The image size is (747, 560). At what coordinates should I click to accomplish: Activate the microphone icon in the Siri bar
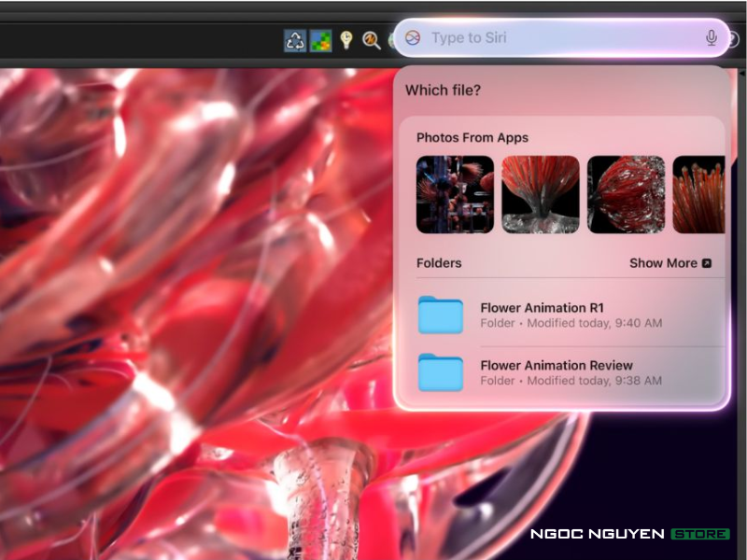[x=711, y=38]
